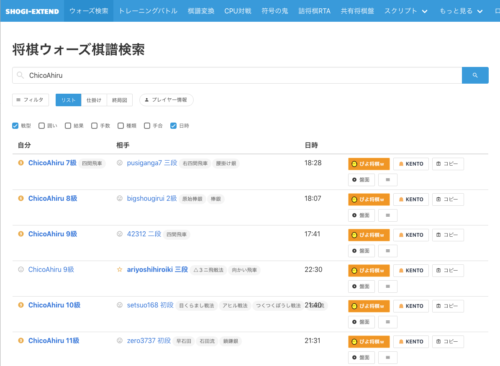Open the zero3737 初段 player link
Screen dimensions: 500x366
tap(149, 341)
